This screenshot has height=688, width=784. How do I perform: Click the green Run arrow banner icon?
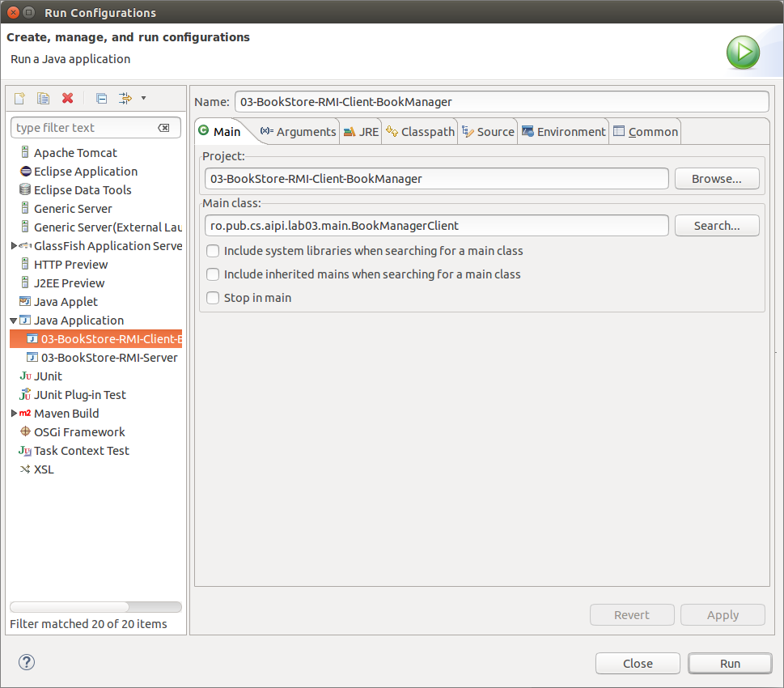[743, 53]
